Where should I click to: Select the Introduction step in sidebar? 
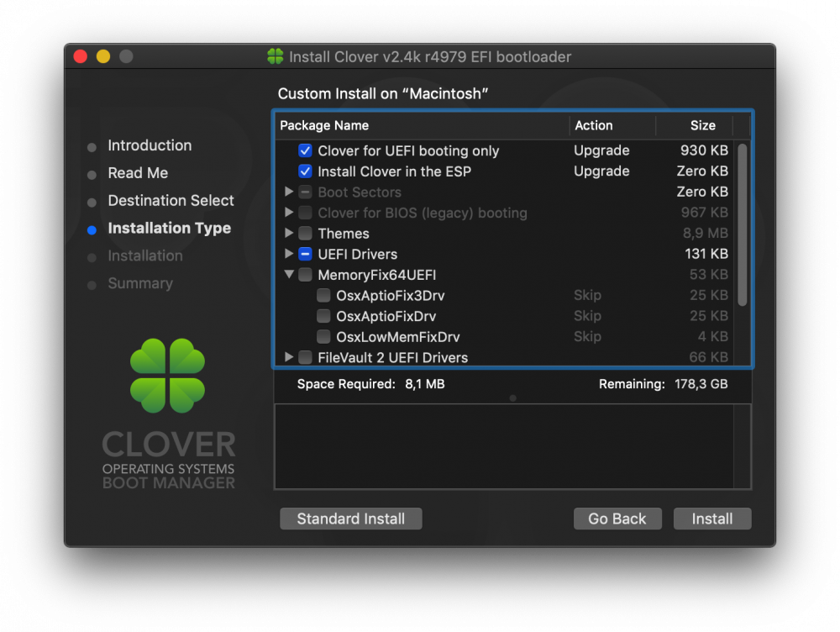pos(150,145)
